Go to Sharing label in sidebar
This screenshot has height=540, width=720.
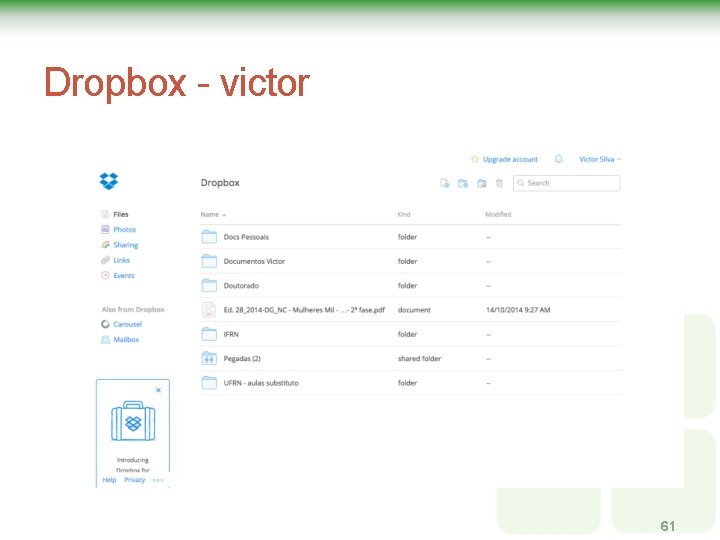[x=125, y=245]
